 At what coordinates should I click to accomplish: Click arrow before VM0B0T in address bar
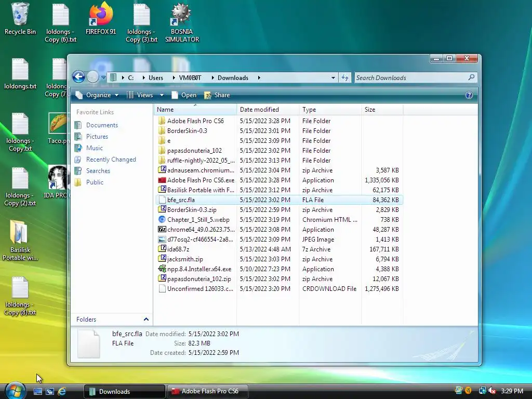point(174,78)
